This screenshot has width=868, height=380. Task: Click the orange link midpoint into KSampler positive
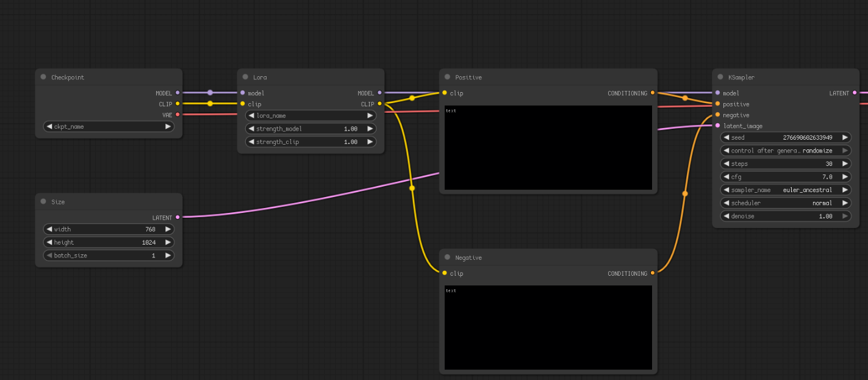pyautogui.click(x=685, y=98)
